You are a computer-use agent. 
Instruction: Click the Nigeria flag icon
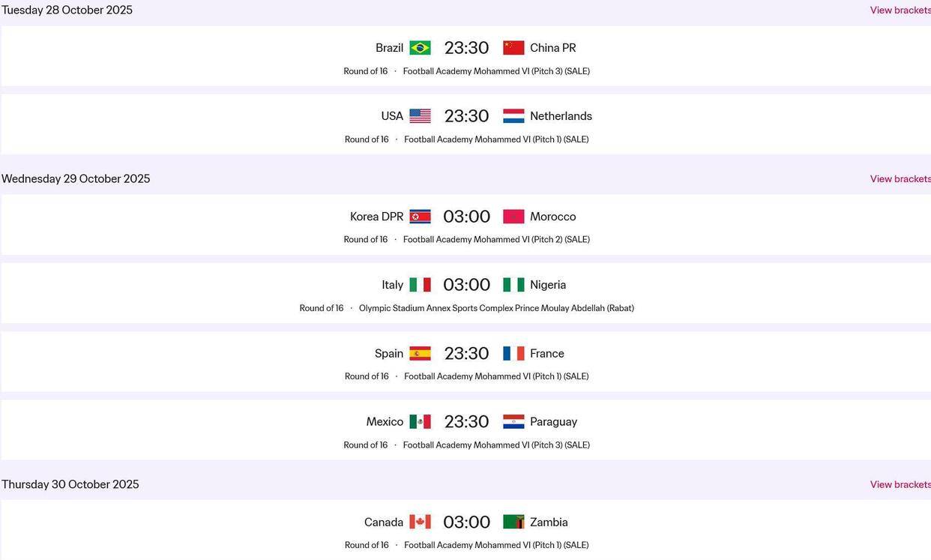(513, 285)
